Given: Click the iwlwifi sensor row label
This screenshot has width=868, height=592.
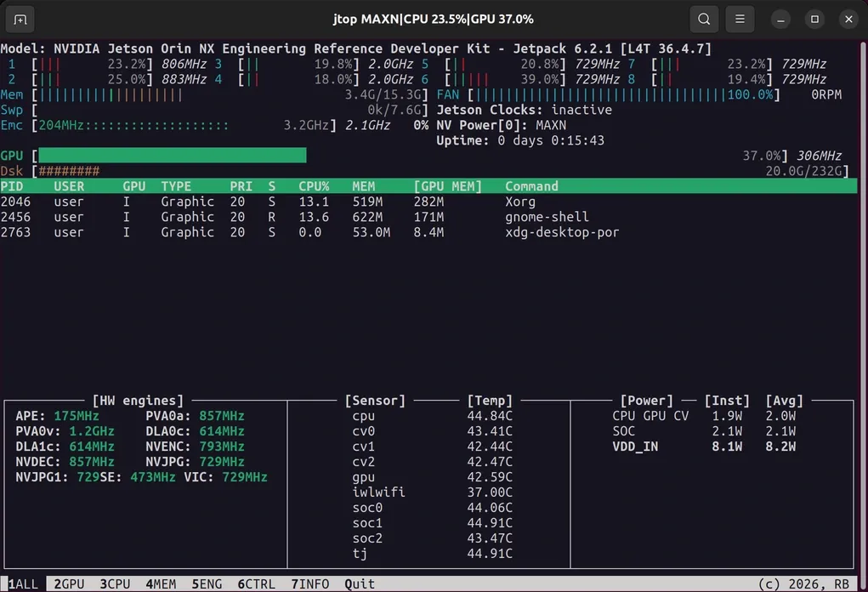Looking at the screenshot, I should [378, 492].
